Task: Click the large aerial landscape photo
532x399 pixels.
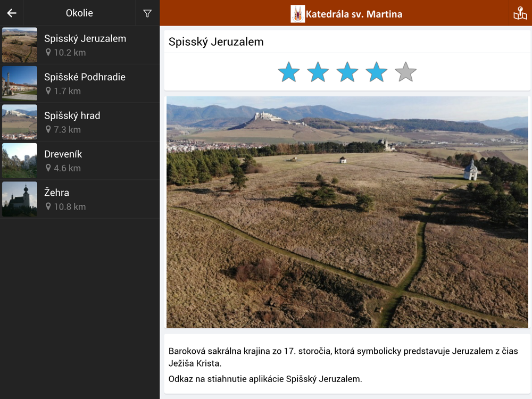Action: 347,212
